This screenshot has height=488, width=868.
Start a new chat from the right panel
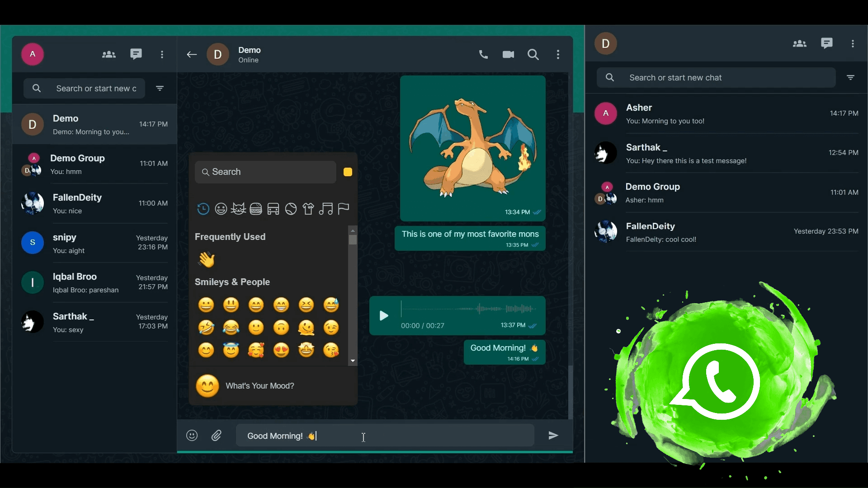pyautogui.click(x=827, y=43)
